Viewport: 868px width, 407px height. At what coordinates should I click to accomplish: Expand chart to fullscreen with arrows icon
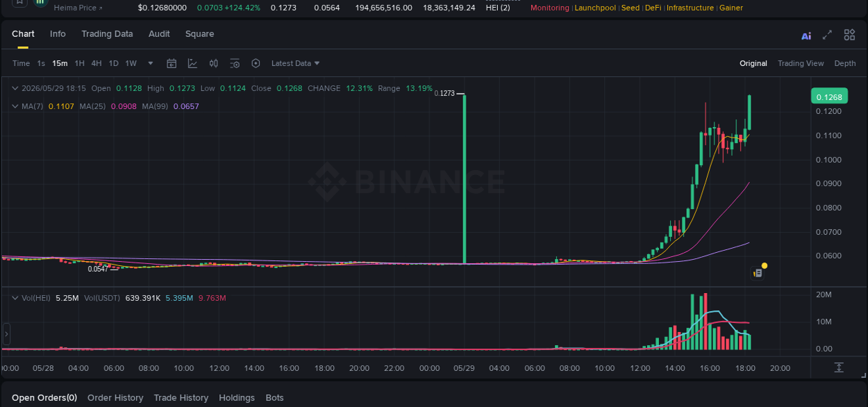click(827, 35)
